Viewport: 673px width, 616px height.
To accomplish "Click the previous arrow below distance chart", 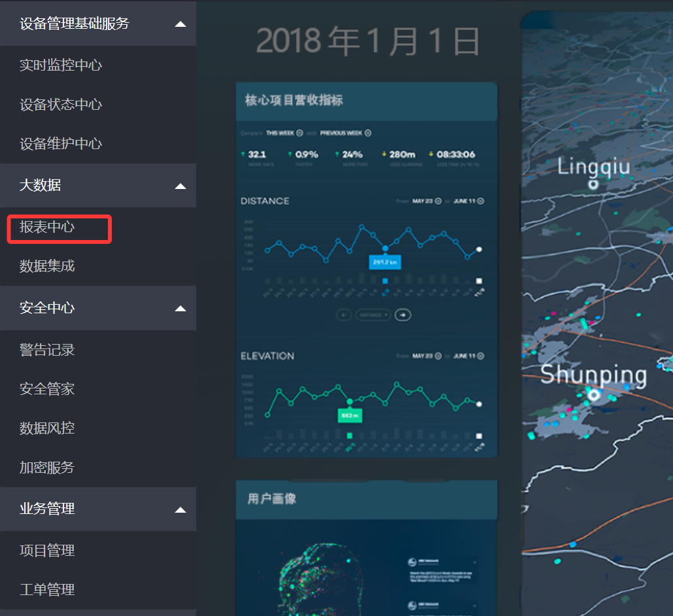I will tap(344, 315).
